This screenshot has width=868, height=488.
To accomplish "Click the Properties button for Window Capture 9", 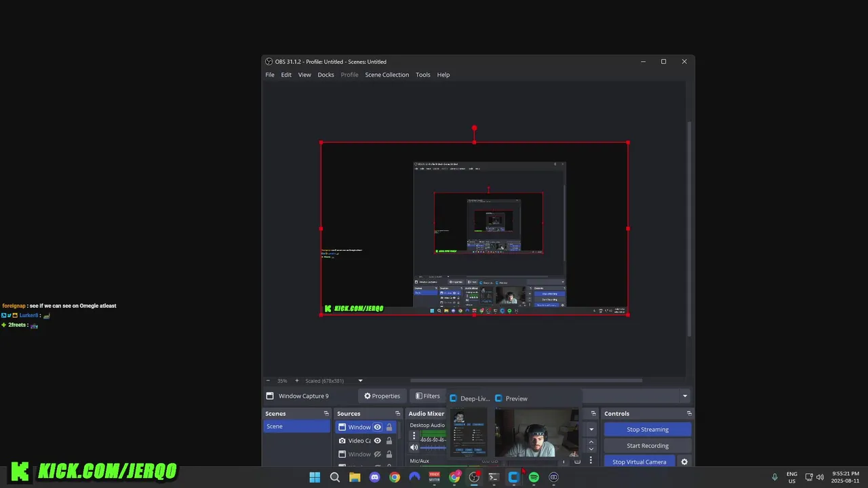I will click(382, 396).
